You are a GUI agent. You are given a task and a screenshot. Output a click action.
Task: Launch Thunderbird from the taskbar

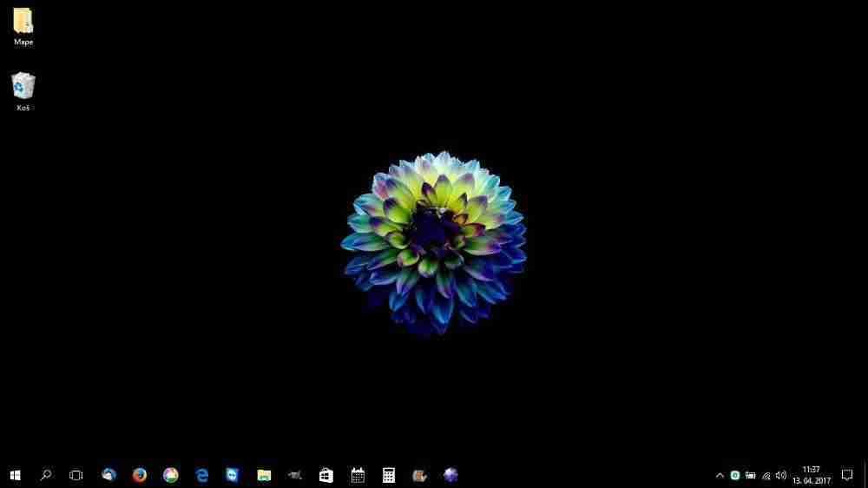(x=108, y=475)
